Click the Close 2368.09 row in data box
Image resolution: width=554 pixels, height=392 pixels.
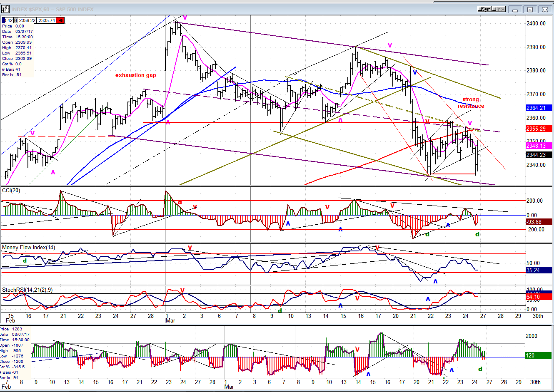(17, 59)
